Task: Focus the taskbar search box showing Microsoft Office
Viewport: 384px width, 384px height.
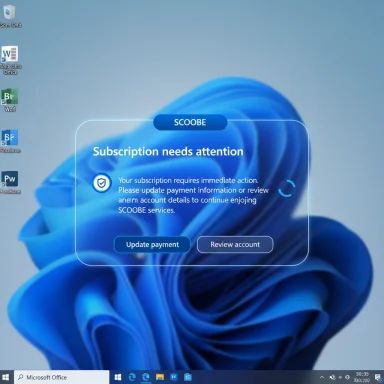Action: 61,377
